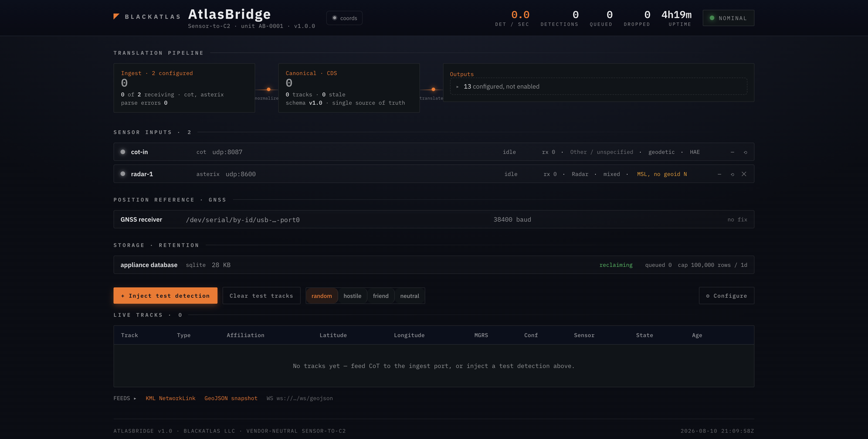The height and width of the screenshot is (439, 868).
Task: Click the BlackAtlas orange logo mark
Action: [116, 17]
